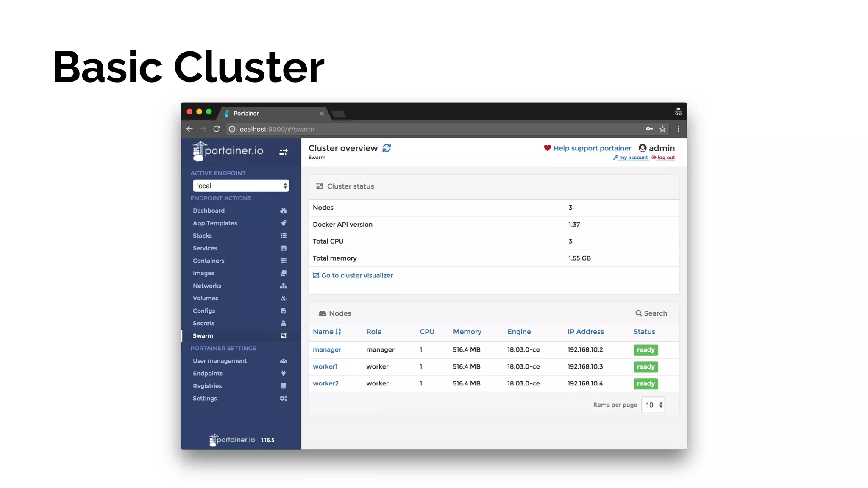Sort by the Memory column header
868x488 pixels.
(x=467, y=332)
